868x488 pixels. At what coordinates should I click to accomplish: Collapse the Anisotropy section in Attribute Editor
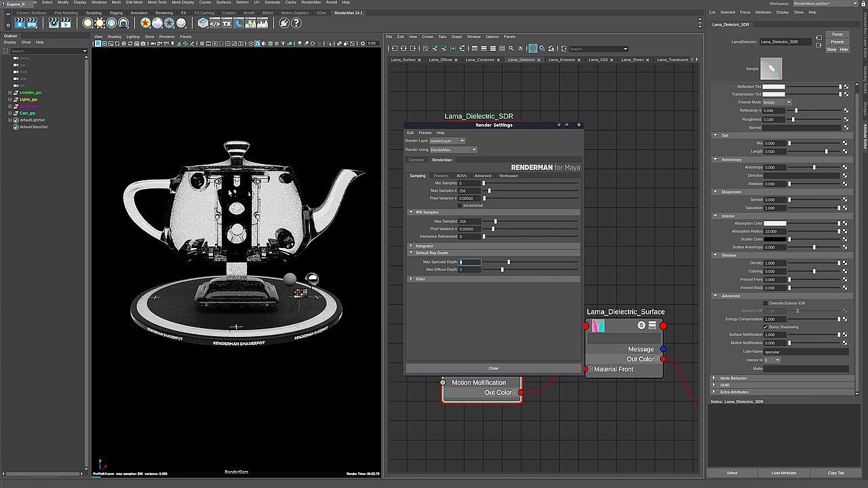[x=715, y=159]
